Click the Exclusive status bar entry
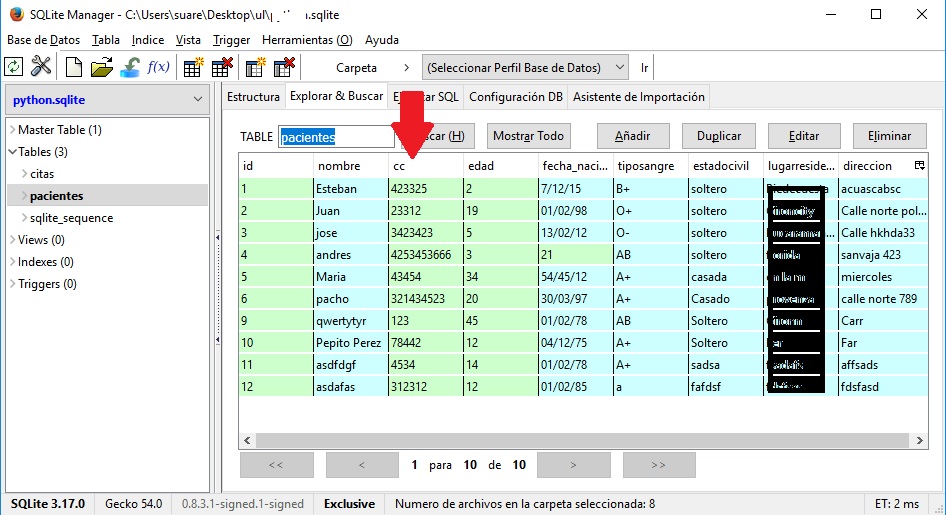The image size is (946, 515). pyautogui.click(x=349, y=504)
